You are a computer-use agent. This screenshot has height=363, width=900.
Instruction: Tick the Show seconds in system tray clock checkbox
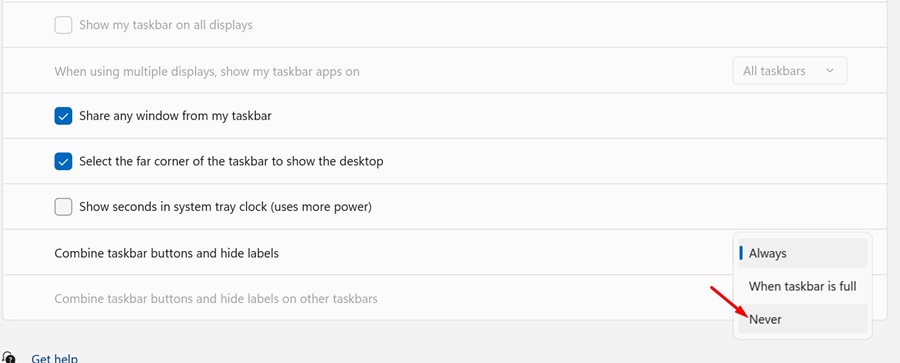click(63, 207)
